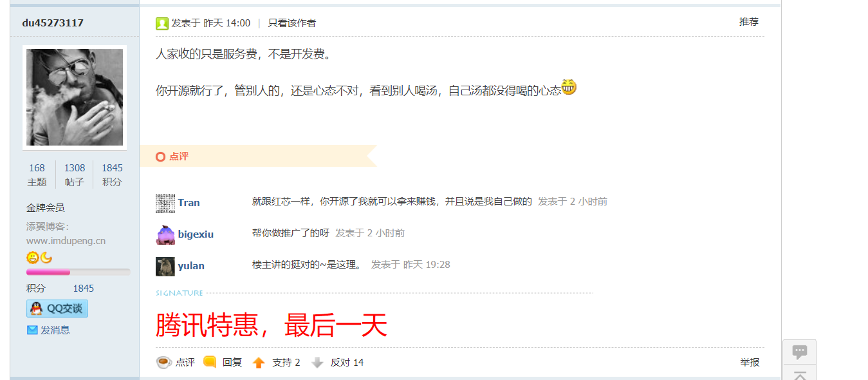
Task: Click the floating reply chat bubble icon
Action: (x=800, y=352)
